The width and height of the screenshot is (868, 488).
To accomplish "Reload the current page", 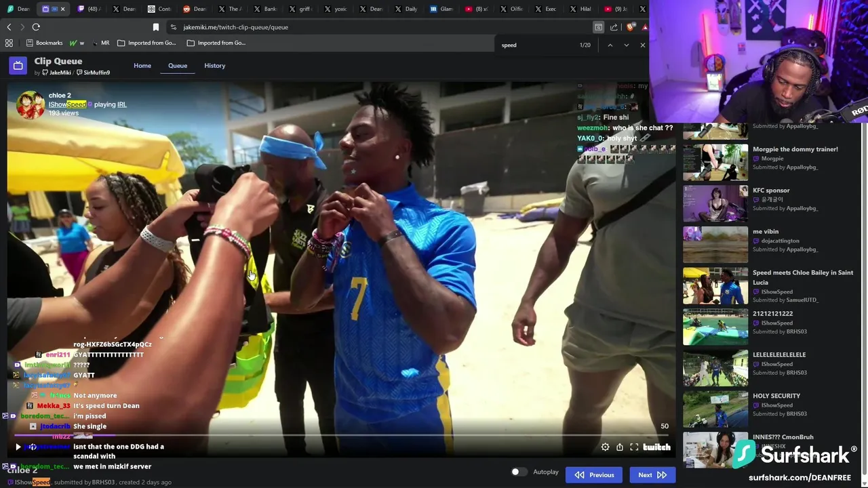I will [36, 27].
